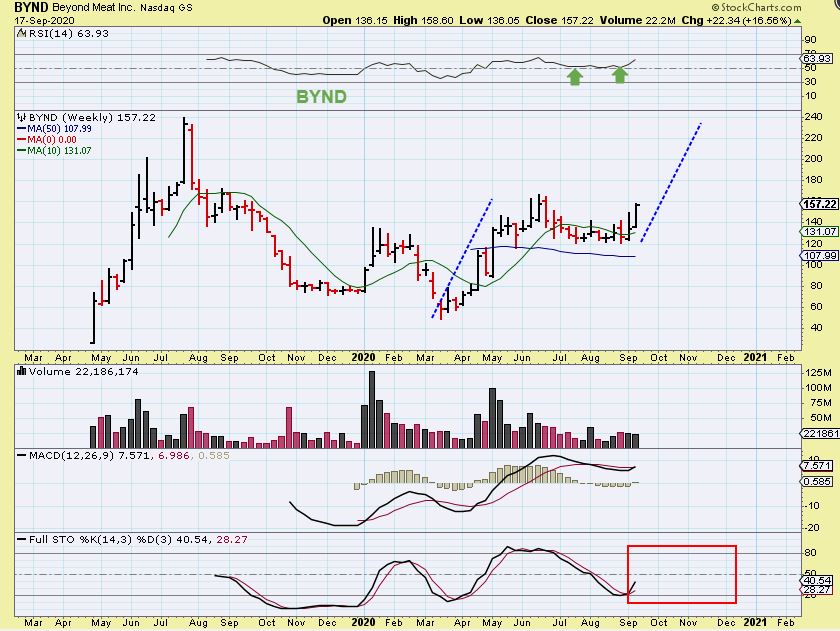Click the 7.571 tag on the MACD axis
This screenshot has width=840, height=631.
click(818, 466)
